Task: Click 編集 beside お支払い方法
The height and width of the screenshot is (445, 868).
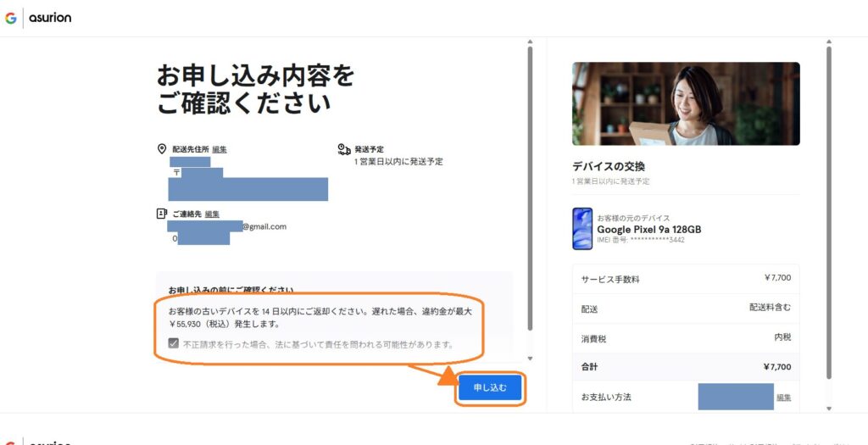Action: click(x=784, y=397)
